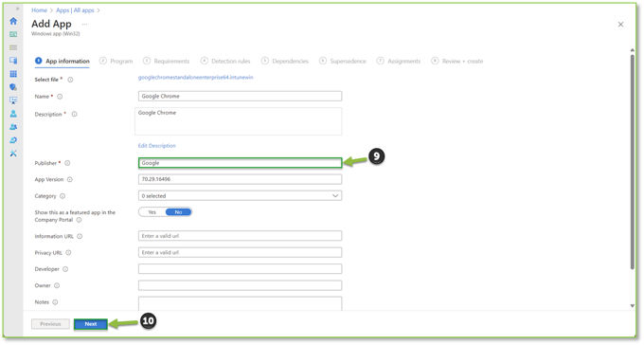The image size is (644, 345).
Task: Open the Troubleshooting tools icon in the sidebar
Action: [13, 154]
